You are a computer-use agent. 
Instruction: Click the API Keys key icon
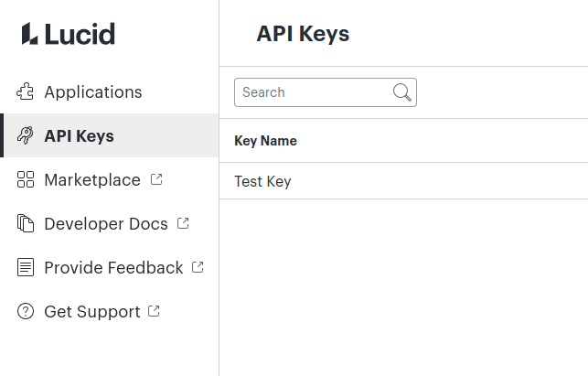coord(25,135)
